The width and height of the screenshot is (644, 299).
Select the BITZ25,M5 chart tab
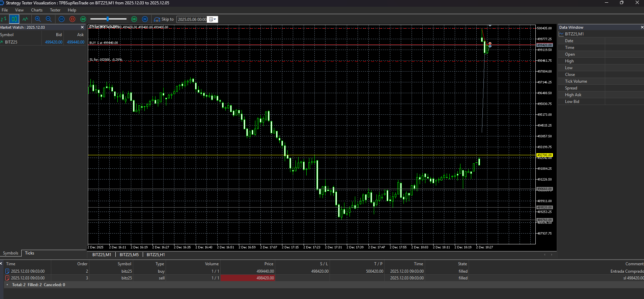[129, 255]
